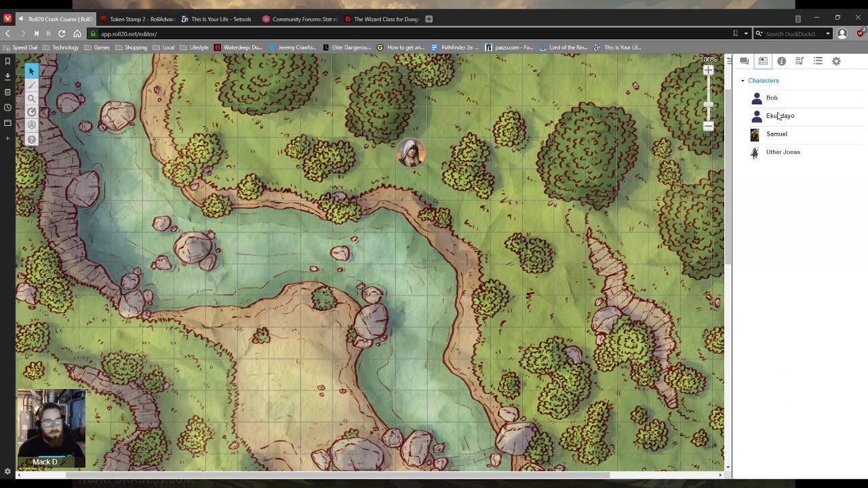Collapse the Characters folder

click(743, 81)
